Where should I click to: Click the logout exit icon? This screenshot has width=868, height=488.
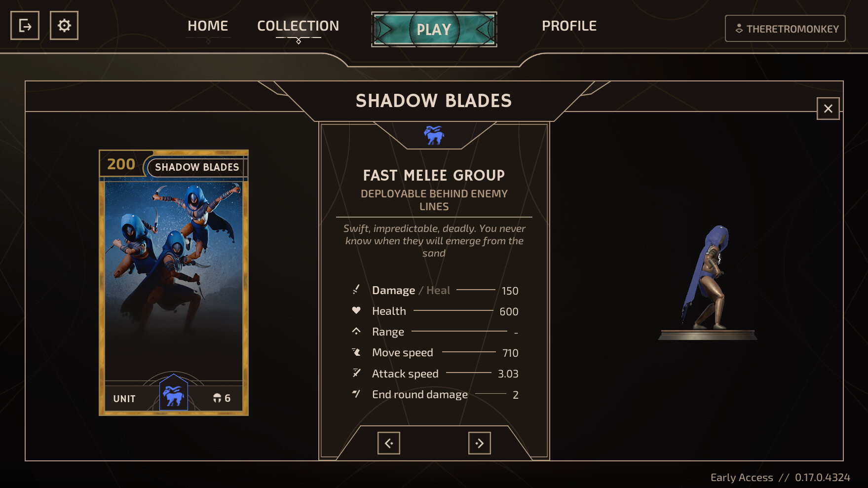pos(25,26)
